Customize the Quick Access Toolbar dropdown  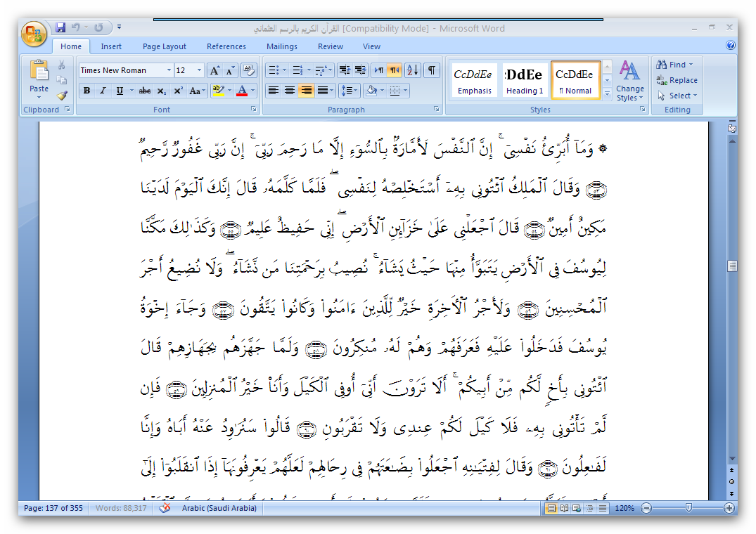(119, 27)
